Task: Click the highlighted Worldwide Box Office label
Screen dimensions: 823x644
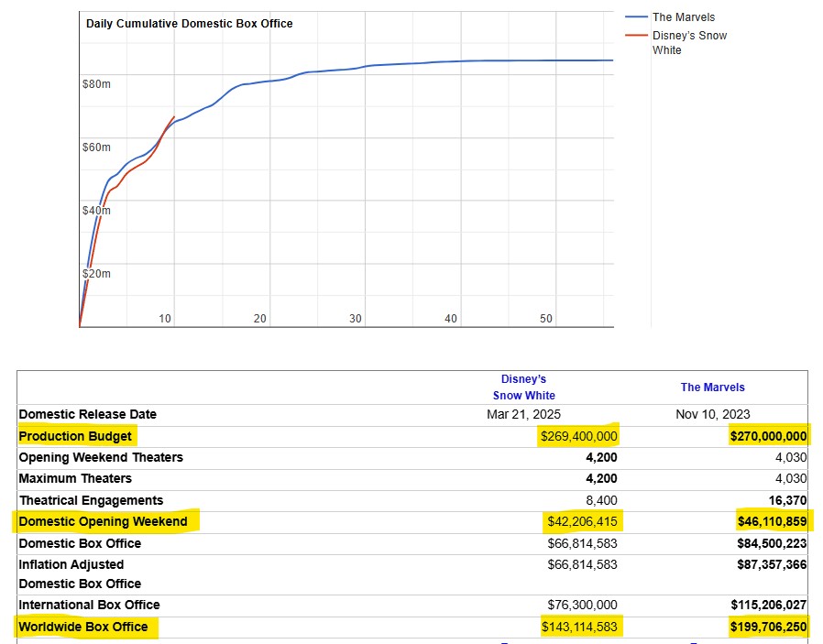Action: click(x=83, y=627)
